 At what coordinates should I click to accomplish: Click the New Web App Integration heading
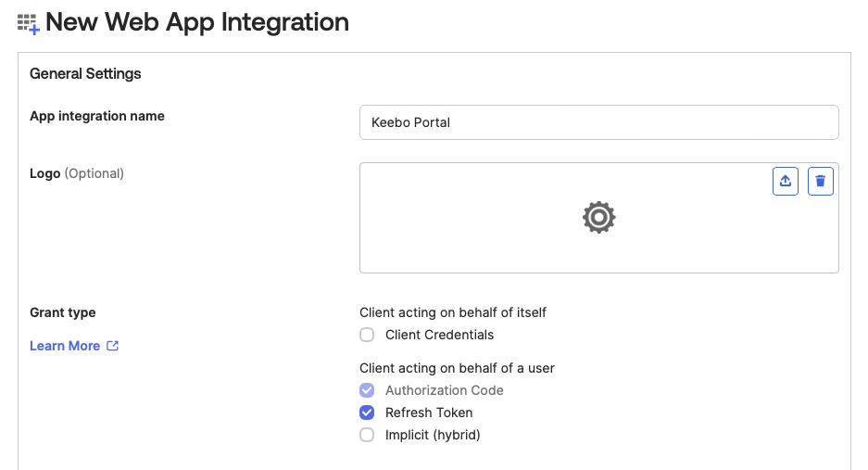[197, 22]
